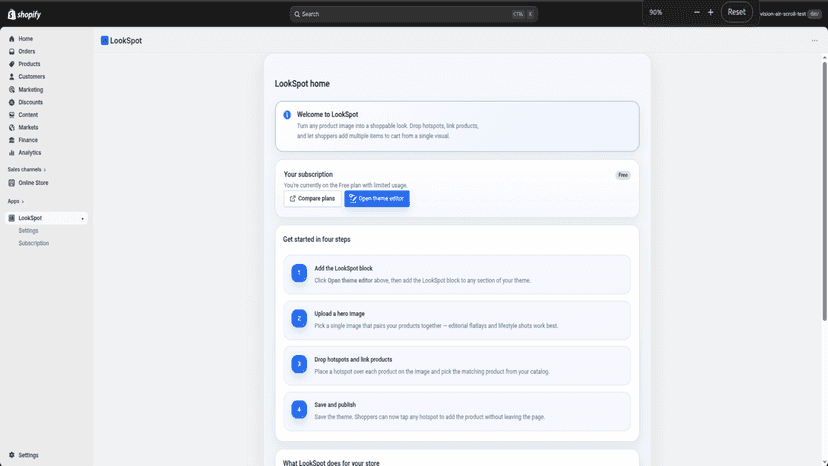
Task: Open Home from sidebar
Action: [25, 39]
